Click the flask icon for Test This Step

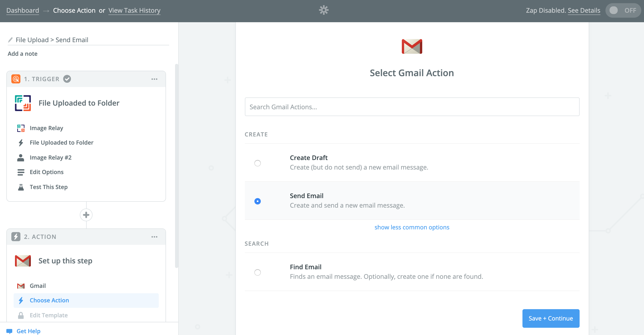pyautogui.click(x=21, y=187)
